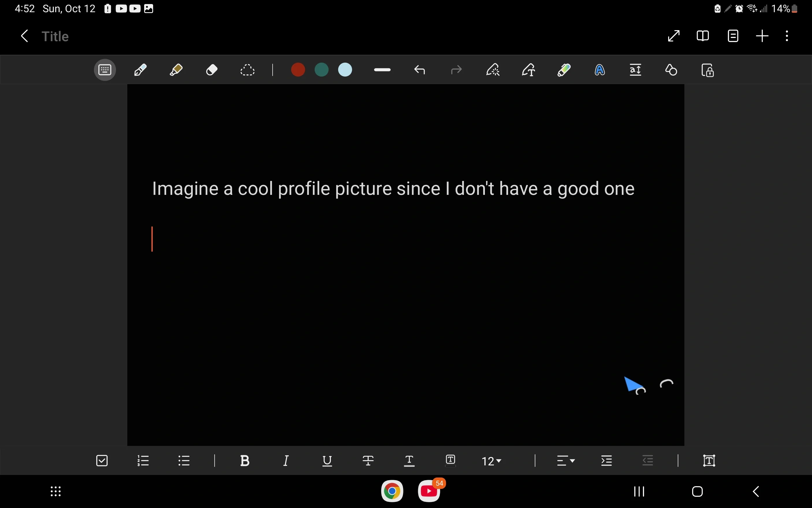Toggle strikethrough formatting
The image size is (812, 508).
(369, 461)
